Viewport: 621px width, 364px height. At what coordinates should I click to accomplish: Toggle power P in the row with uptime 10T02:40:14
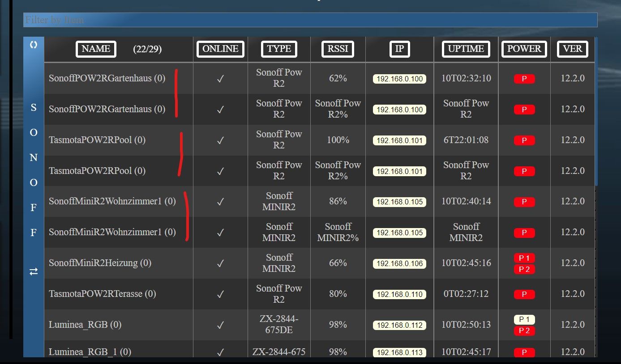tap(524, 202)
